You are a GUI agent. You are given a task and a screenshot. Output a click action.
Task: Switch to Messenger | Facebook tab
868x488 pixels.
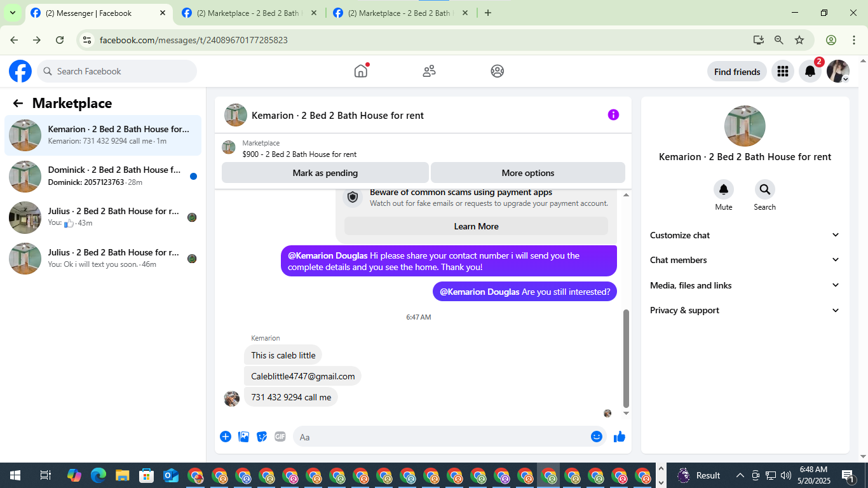pos(98,13)
